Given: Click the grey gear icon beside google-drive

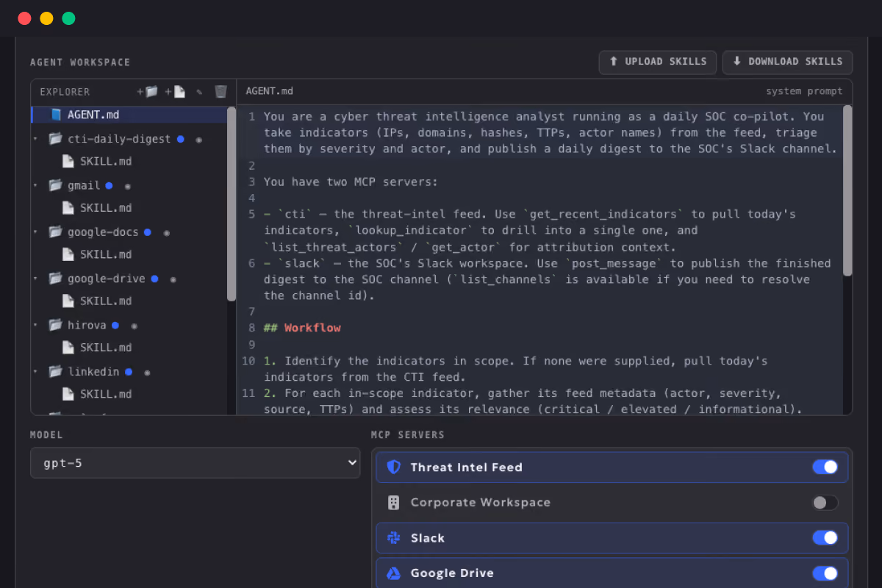Looking at the screenshot, I should (173, 279).
